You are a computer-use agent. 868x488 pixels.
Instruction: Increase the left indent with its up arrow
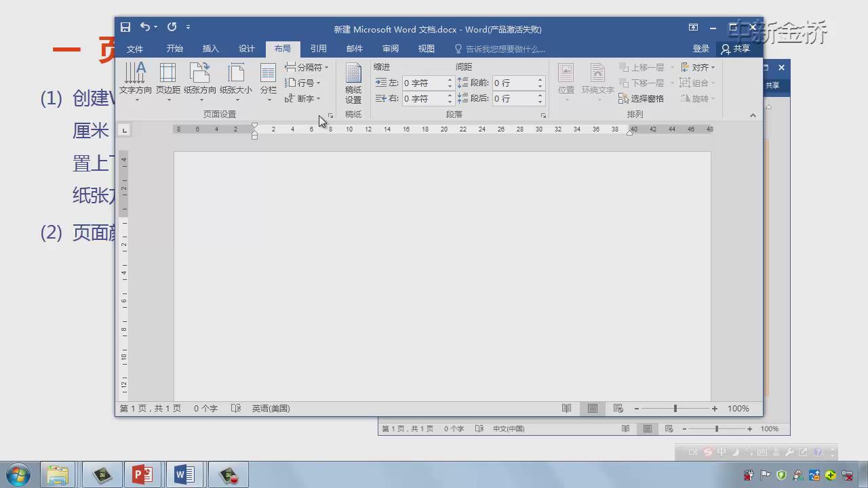tap(450, 80)
